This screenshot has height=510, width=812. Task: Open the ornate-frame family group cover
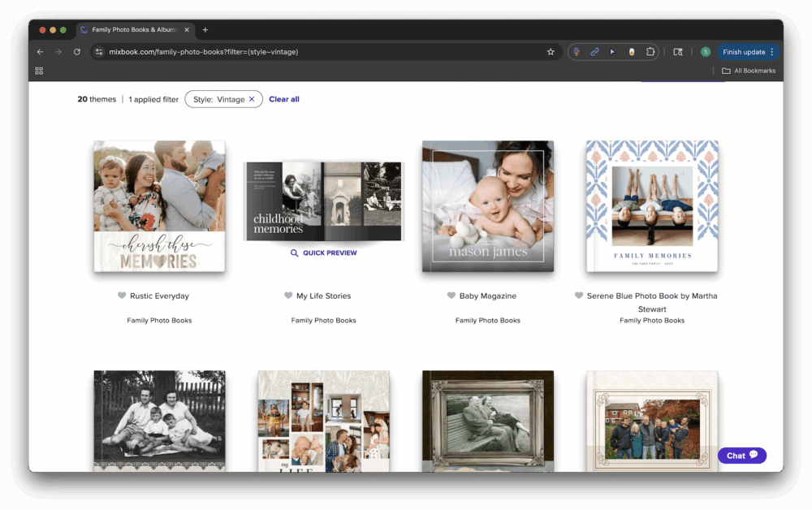652,421
